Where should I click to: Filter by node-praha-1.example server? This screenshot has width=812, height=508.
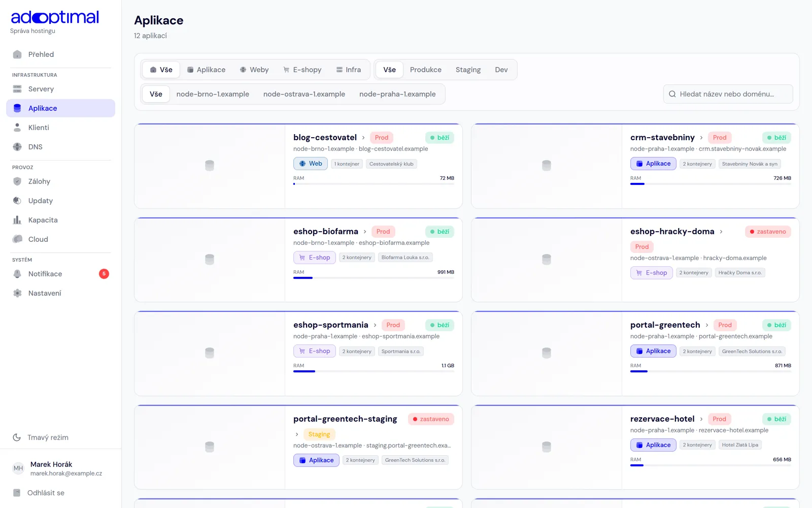coord(397,94)
